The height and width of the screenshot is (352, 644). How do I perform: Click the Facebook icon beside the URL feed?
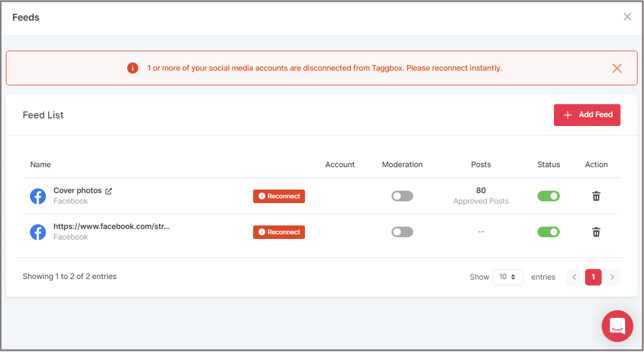[x=38, y=232]
